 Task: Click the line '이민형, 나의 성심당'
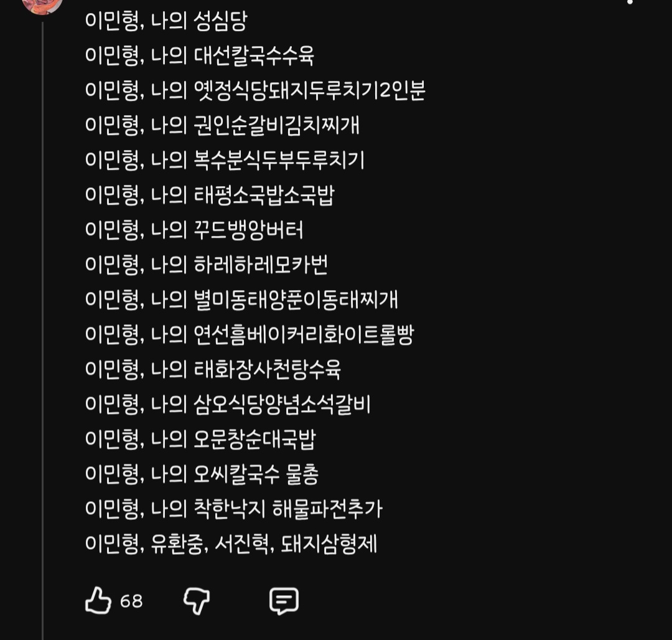pyautogui.click(x=166, y=21)
